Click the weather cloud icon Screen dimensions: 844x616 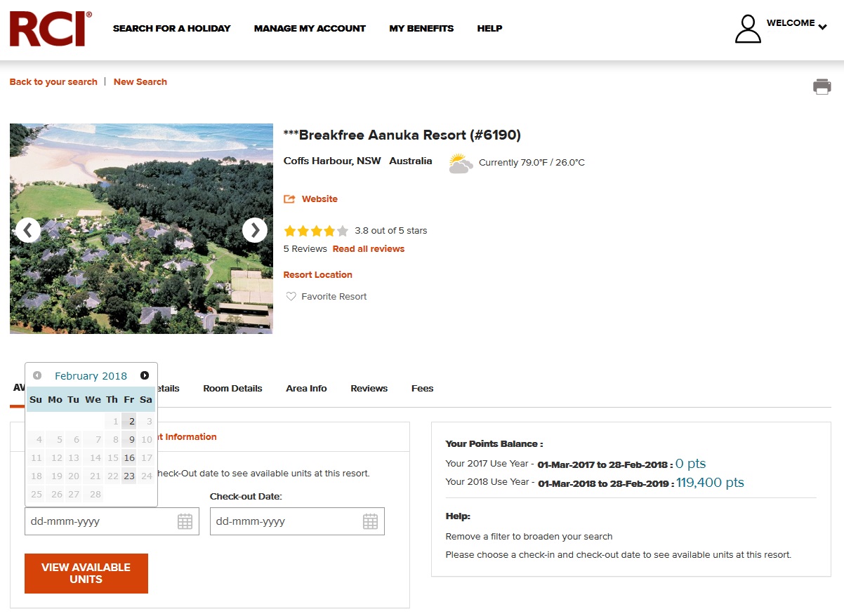pos(461,163)
